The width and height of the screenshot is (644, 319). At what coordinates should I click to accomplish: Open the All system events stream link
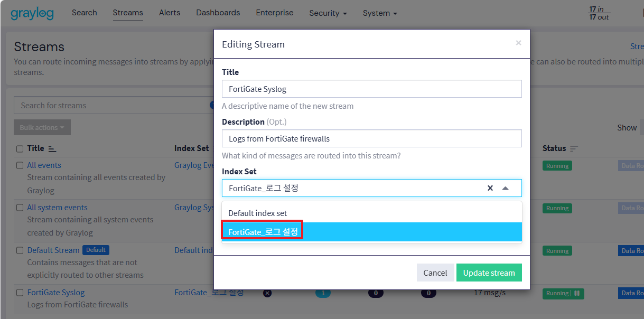click(x=58, y=208)
